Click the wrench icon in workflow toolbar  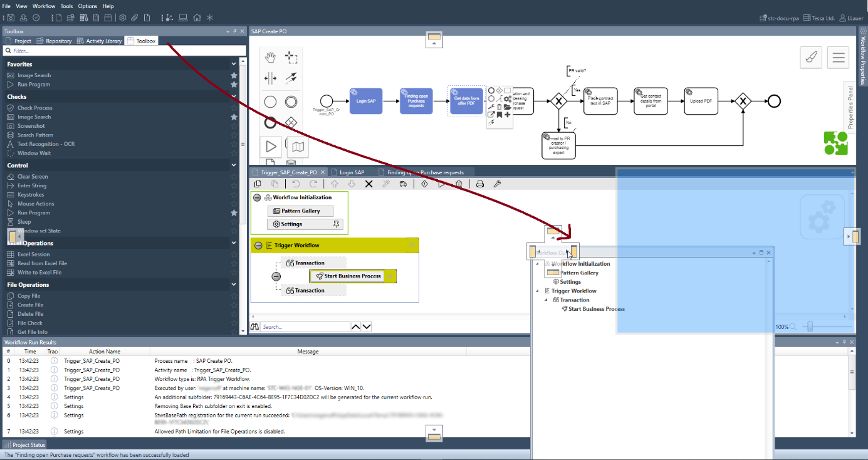[x=498, y=184]
